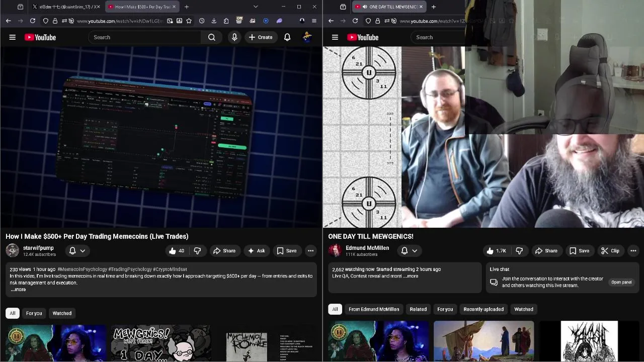The image size is (644, 362).
Task: Click the Create button in YouTube header
Action: pos(261,37)
